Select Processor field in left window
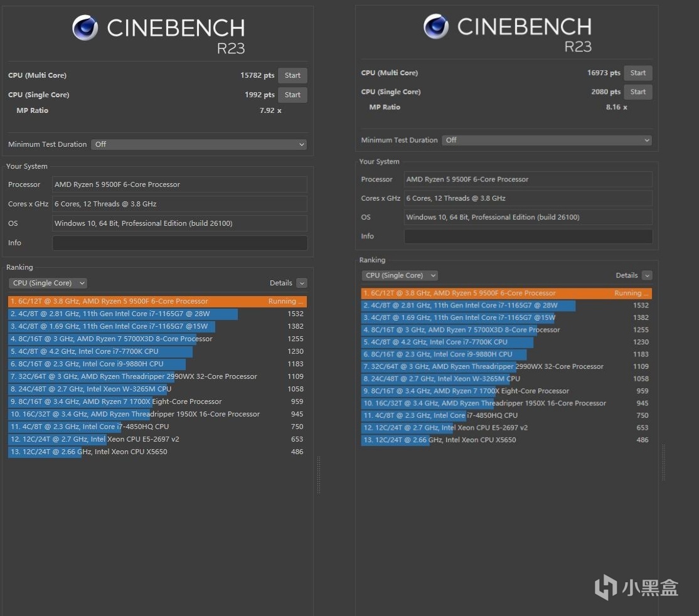 [179, 184]
